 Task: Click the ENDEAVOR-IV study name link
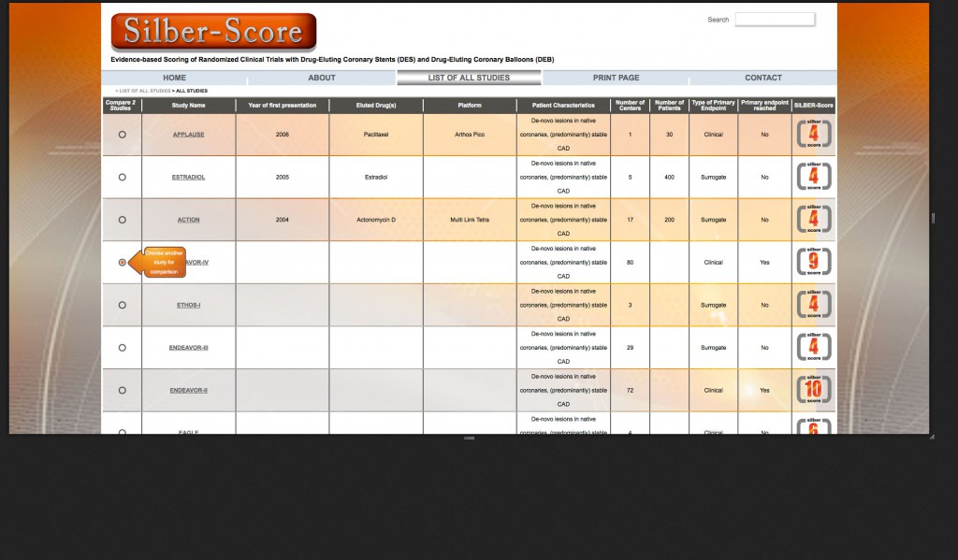196,262
